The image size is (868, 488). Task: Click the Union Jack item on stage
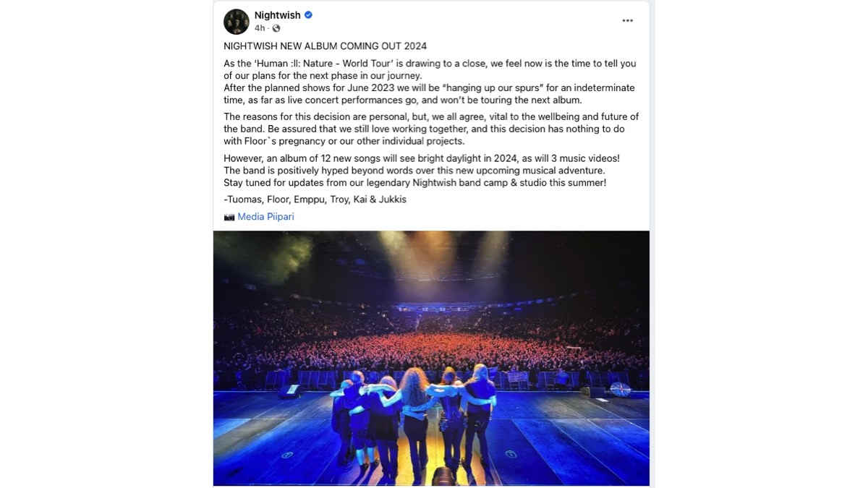(x=620, y=389)
